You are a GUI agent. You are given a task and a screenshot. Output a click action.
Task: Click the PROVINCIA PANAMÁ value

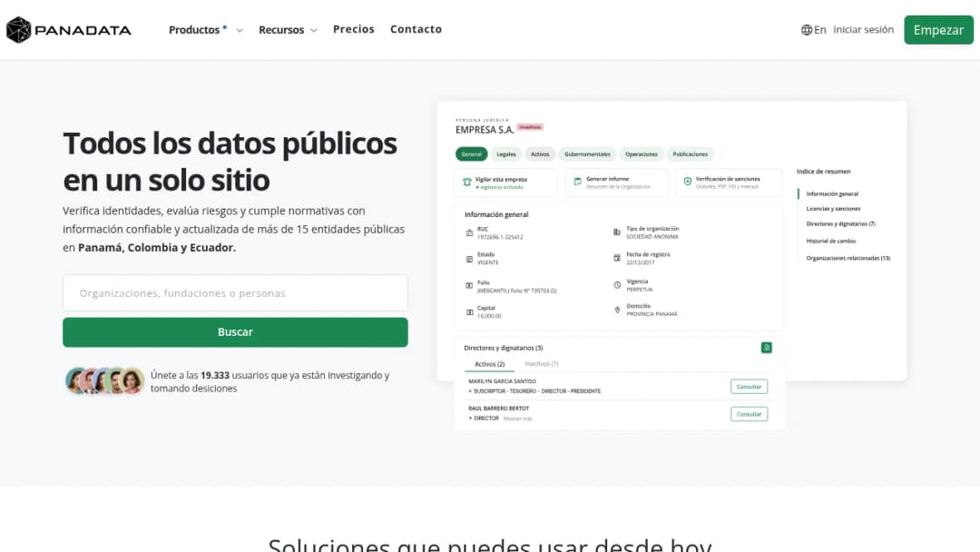point(652,314)
